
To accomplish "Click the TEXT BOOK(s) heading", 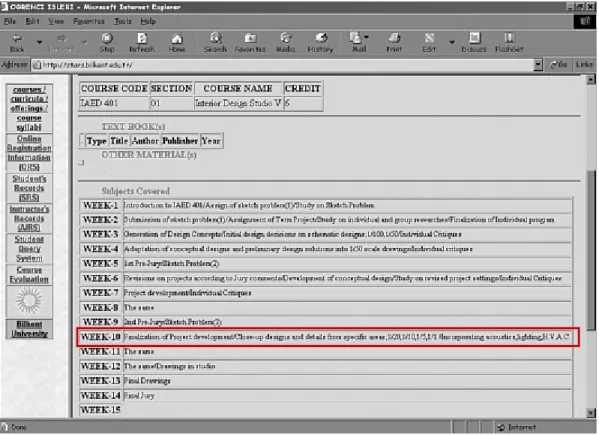I will pyautogui.click(x=133, y=127).
